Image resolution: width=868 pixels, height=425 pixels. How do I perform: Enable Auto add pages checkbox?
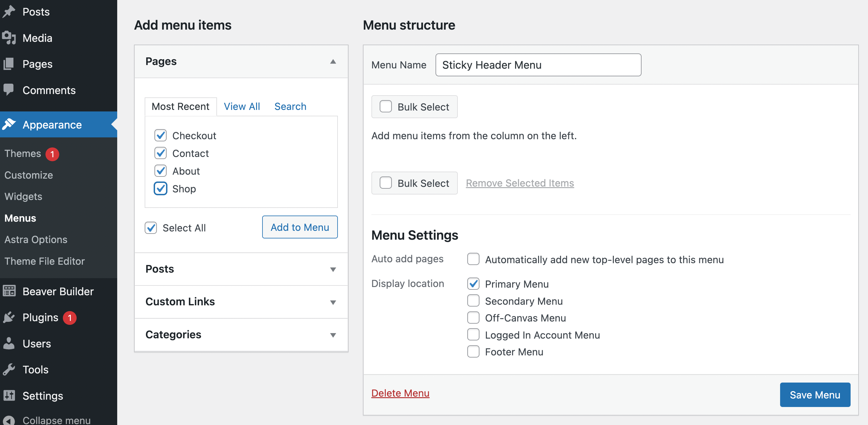pyautogui.click(x=473, y=259)
